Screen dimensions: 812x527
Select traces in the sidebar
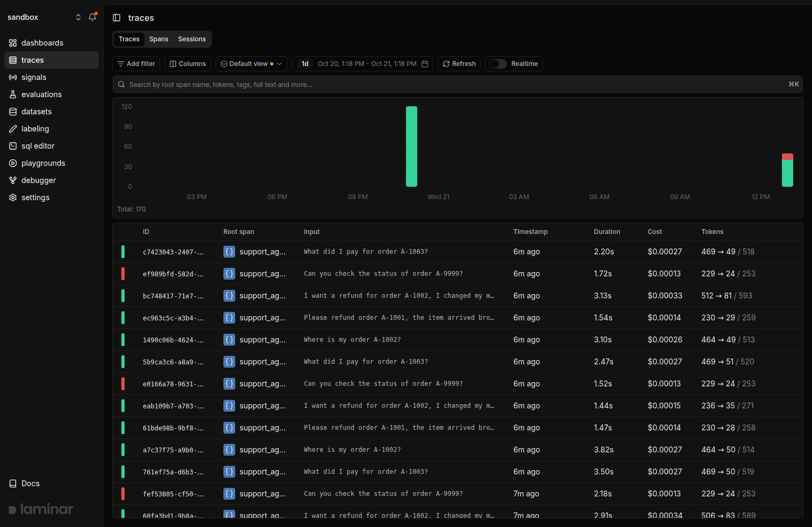tap(52, 60)
